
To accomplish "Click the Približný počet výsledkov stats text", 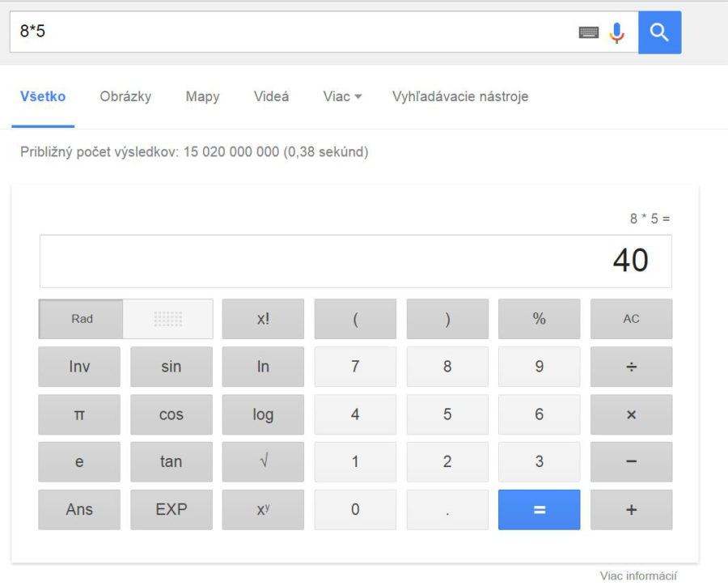I will (x=194, y=152).
